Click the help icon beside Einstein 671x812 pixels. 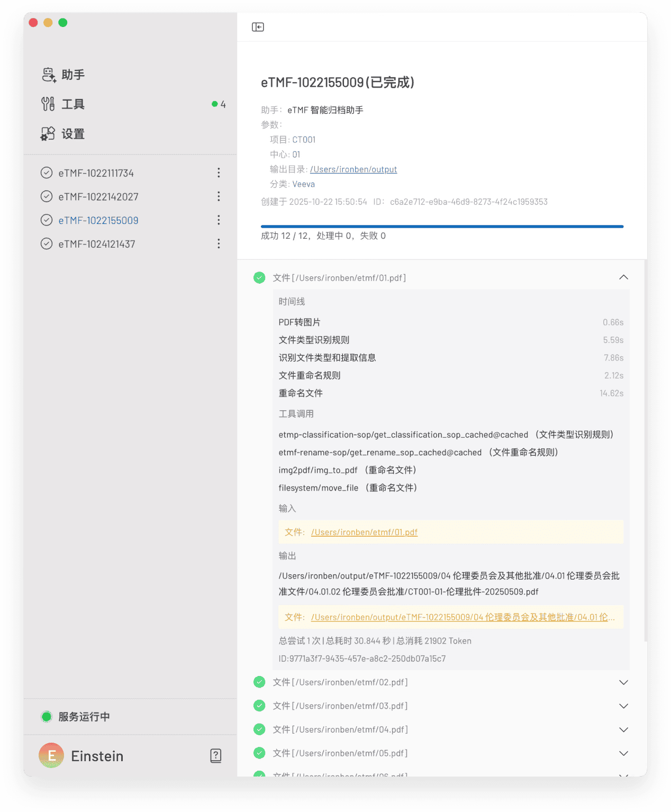216,756
